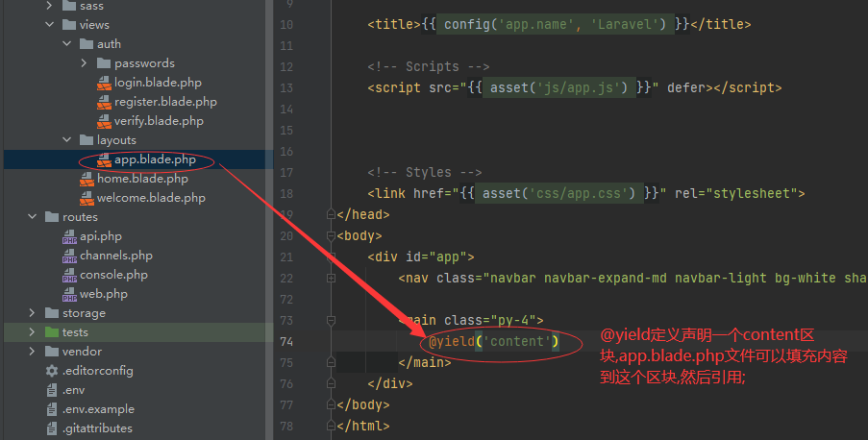Fold the body tag at line 20
The width and height of the screenshot is (868, 440).
point(331,236)
